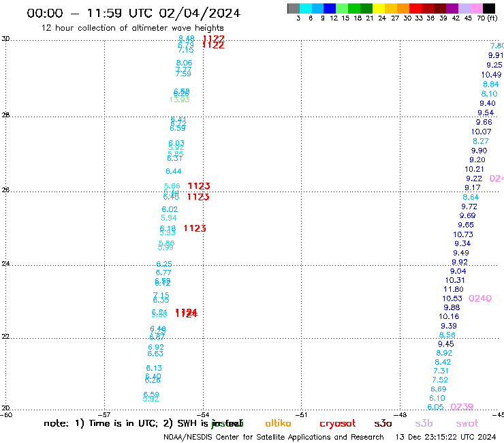The image size is (504, 443).
Task: Select the 10.49 wave height value
Action: click(x=491, y=75)
